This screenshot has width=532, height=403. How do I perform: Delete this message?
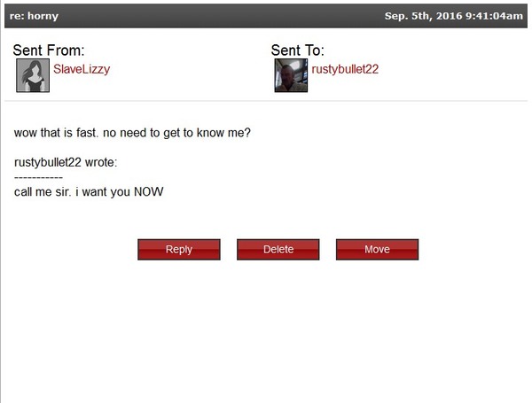[278, 250]
